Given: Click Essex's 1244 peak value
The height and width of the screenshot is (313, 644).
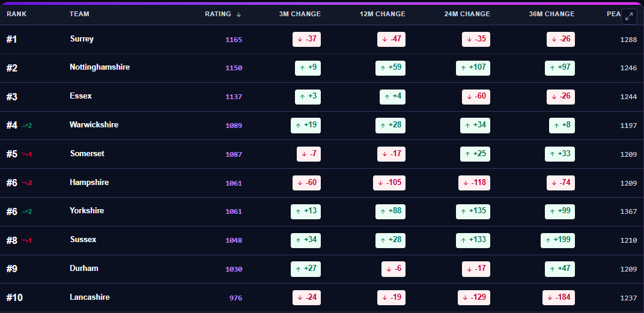Looking at the screenshot, I should (628, 97).
